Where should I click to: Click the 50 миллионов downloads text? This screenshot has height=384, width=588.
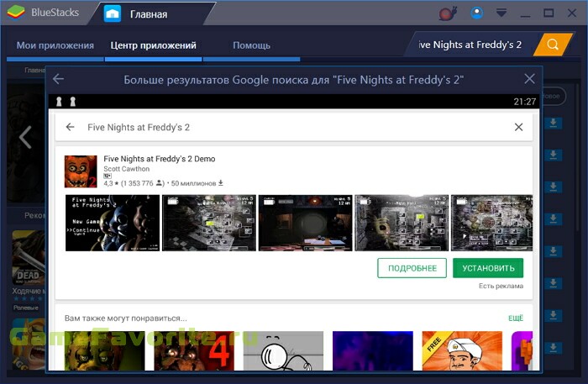coord(197,183)
